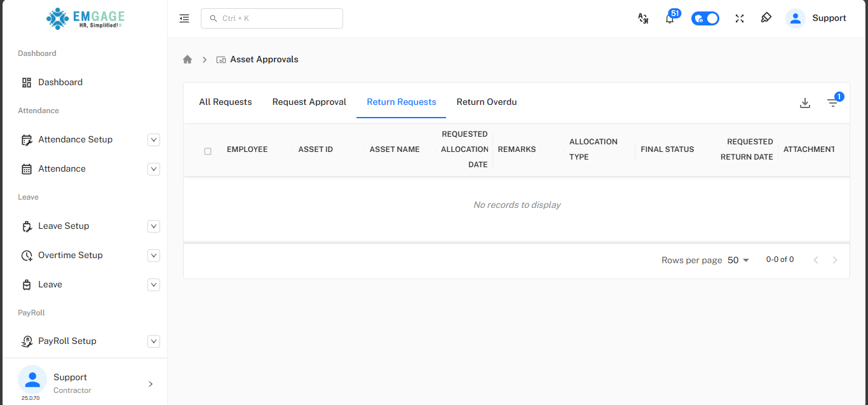Switch to the Request Approval tab
The height and width of the screenshot is (405, 868).
(x=309, y=102)
